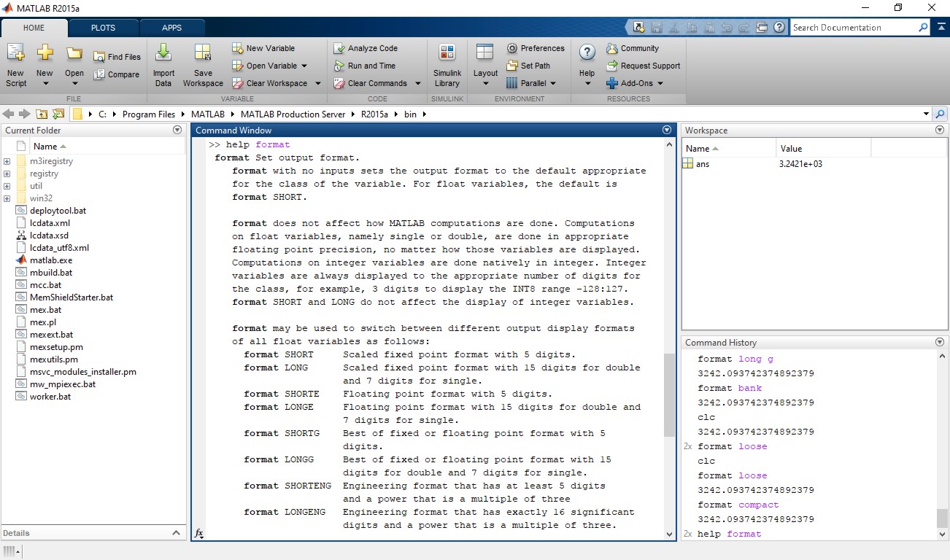This screenshot has height=560, width=950.
Task: Open Workspace panel actions menu
Action: (940, 130)
